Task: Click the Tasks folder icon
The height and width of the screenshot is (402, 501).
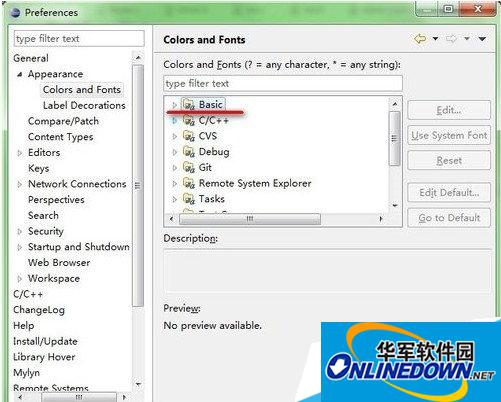Action: pos(189,199)
